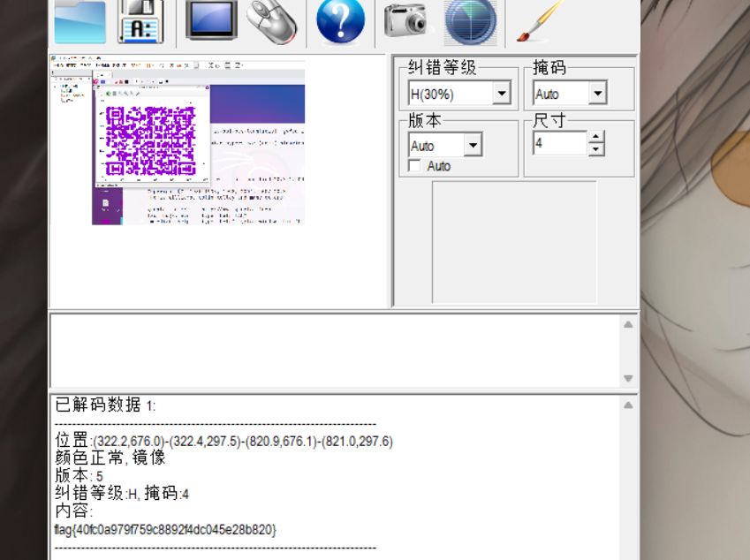This screenshot has height=560, width=750.
Task: Click the loaded QR code screenshot preview
Action: coord(178,140)
